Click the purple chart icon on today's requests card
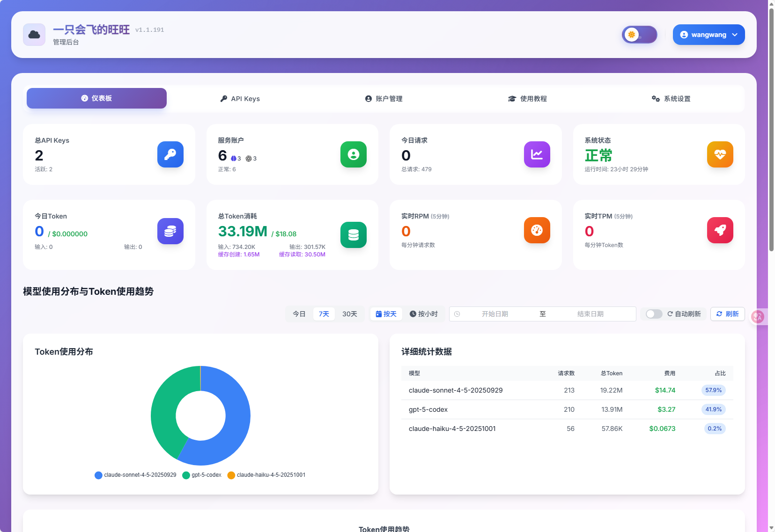 [x=537, y=154]
